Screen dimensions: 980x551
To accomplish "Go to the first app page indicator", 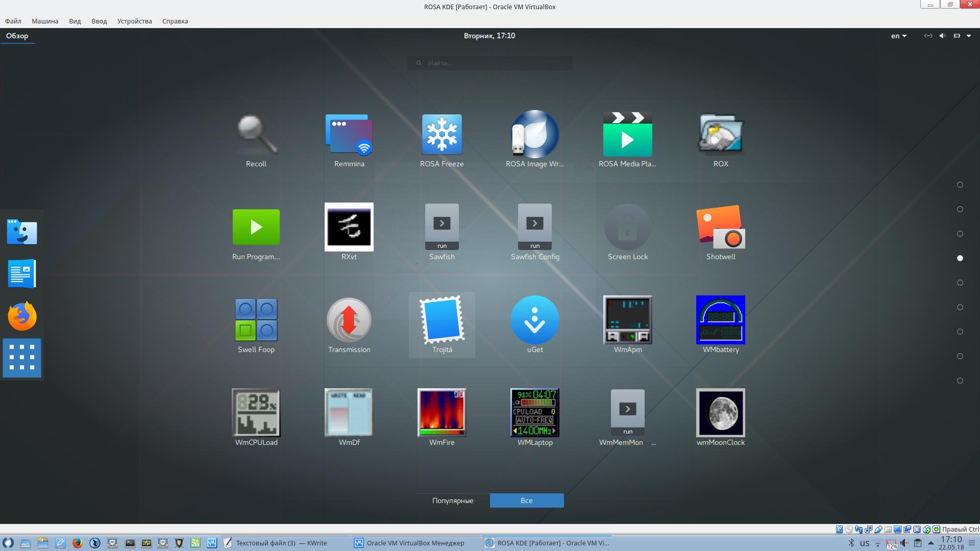I will click(960, 185).
